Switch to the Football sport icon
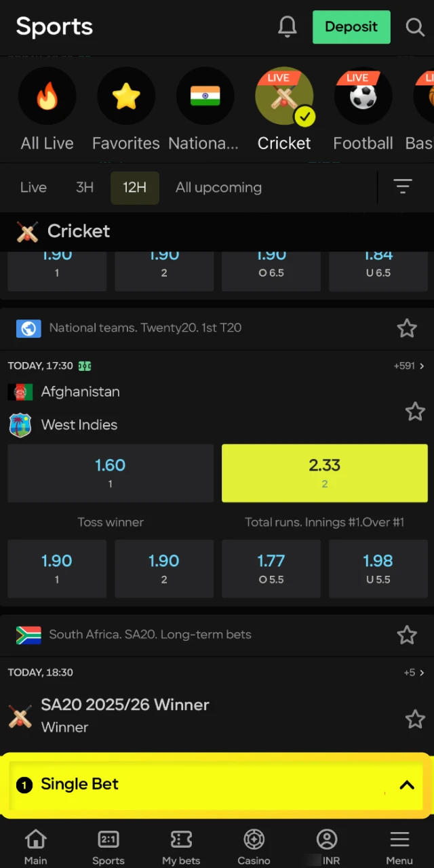Viewport: 434px width, 868px height. [x=362, y=96]
